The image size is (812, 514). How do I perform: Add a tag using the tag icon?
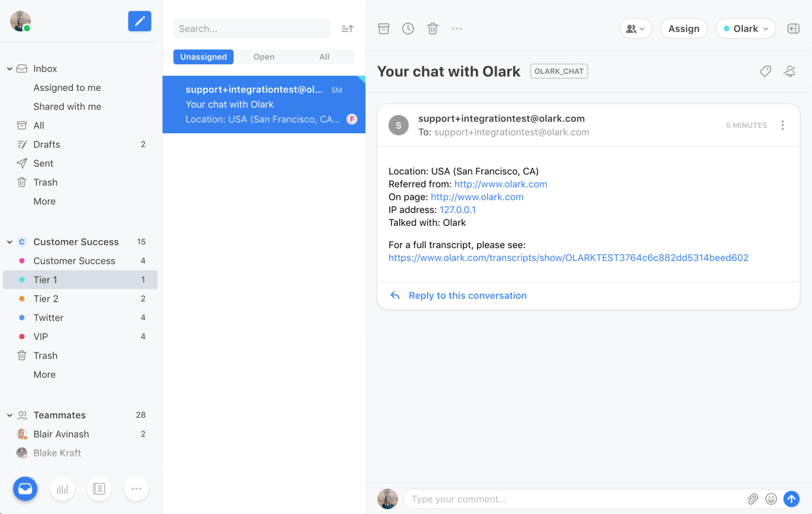[765, 71]
